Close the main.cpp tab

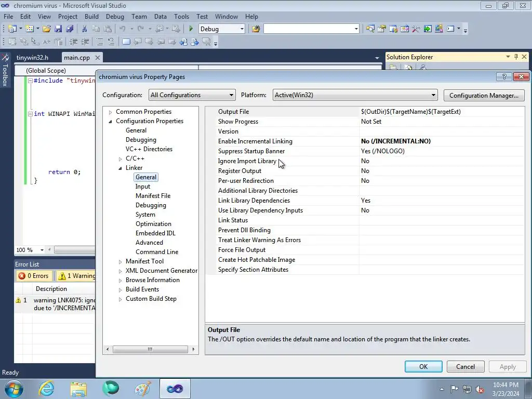click(97, 58)
